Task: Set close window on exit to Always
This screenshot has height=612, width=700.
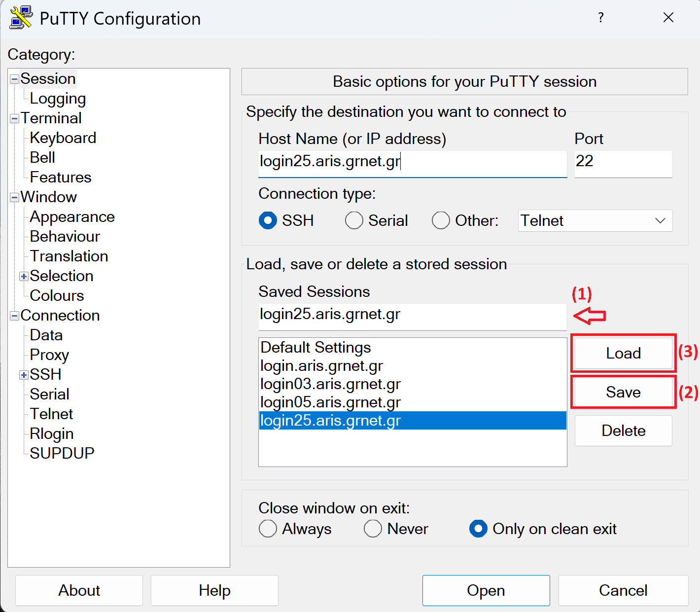Action: click(x=268, y=529)
